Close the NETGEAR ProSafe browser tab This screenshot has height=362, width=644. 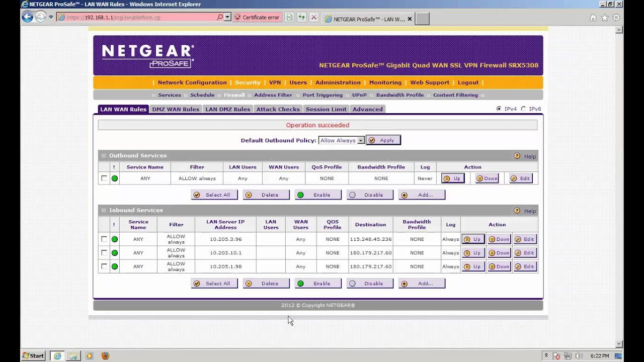(410, 19)
